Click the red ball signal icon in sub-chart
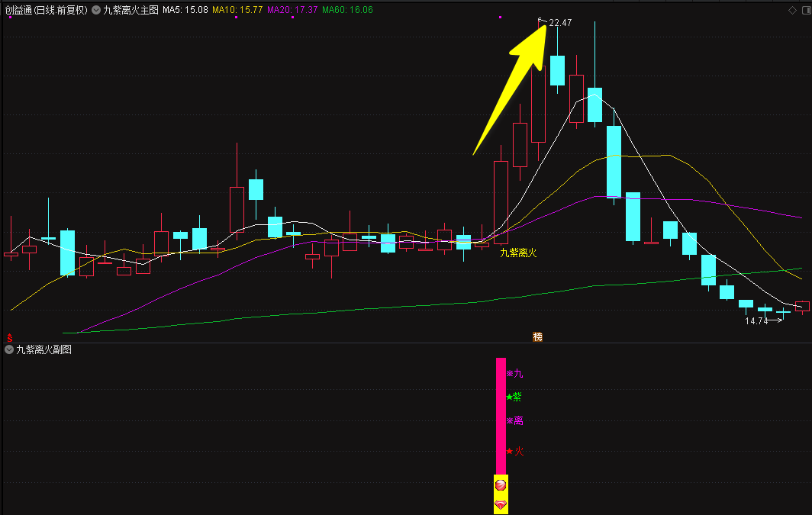 (x=501, y=485)
